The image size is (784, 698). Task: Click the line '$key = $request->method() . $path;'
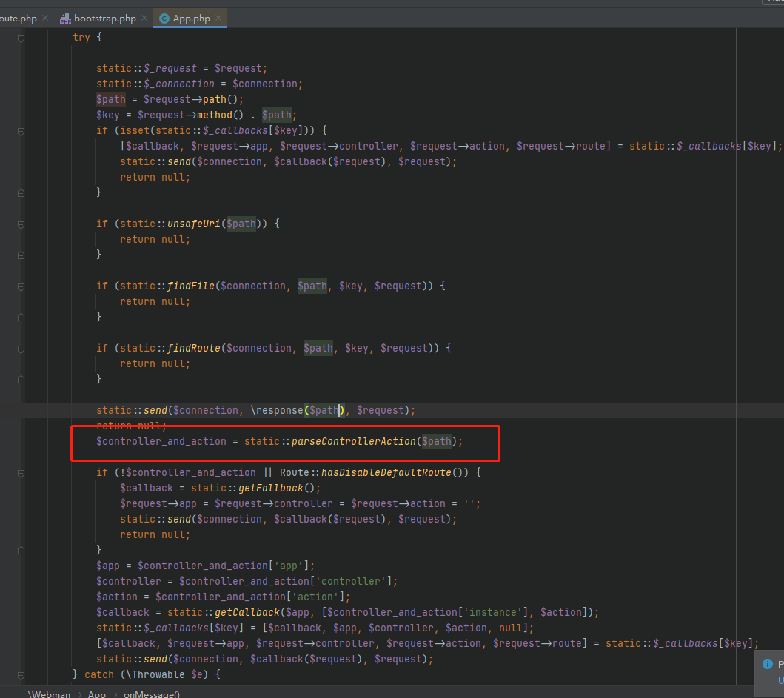pyautogui.click(x=196, y=115)
